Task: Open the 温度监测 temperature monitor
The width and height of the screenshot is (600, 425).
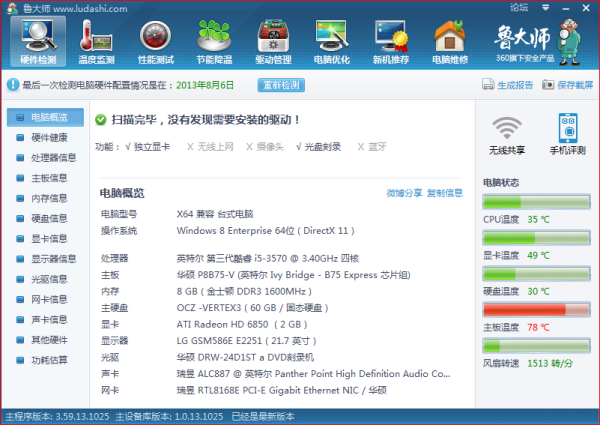Action: tap(96, 42)
